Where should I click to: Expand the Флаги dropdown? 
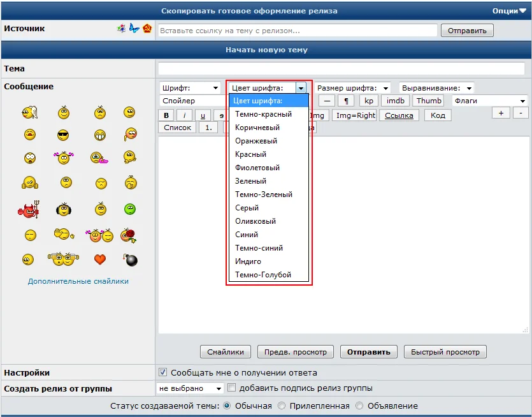tap(490, 101)
